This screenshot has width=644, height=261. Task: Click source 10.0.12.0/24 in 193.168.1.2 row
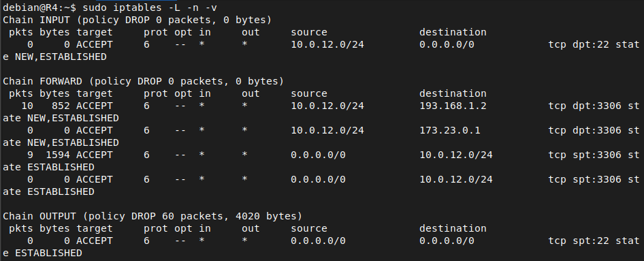click(x=327, y=106)
